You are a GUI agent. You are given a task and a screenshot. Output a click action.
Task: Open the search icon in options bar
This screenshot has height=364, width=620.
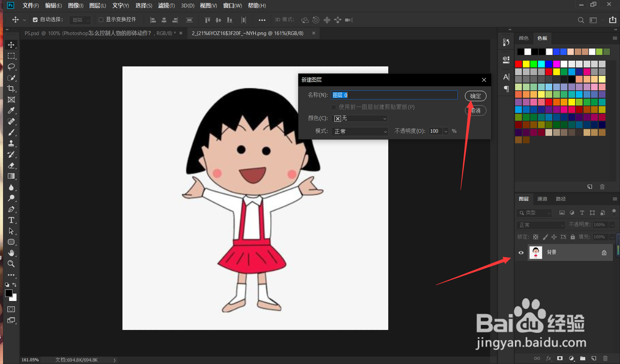[581, 20]
